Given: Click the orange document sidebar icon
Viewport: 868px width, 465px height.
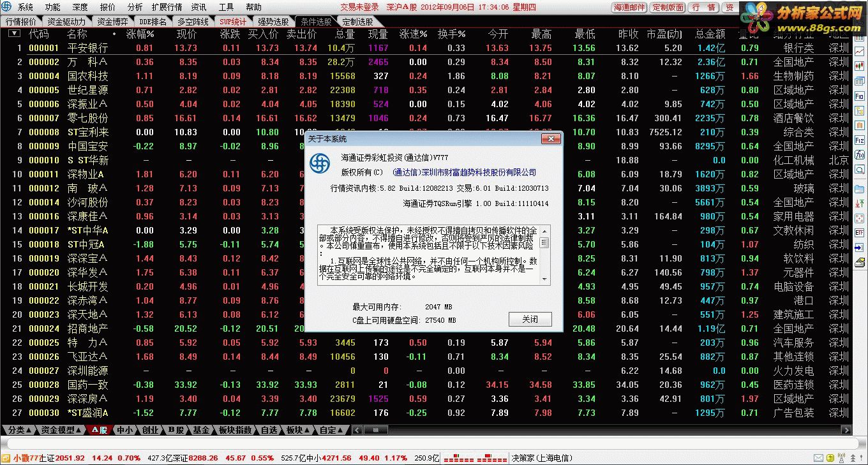Looking at the screenshot, I should [859, 126].
